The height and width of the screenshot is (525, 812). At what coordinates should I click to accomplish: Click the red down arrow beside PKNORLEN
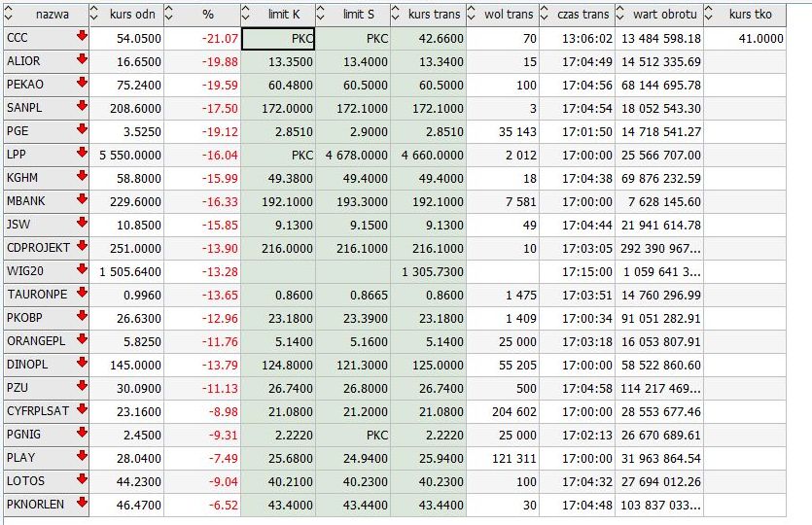point(82,504)
